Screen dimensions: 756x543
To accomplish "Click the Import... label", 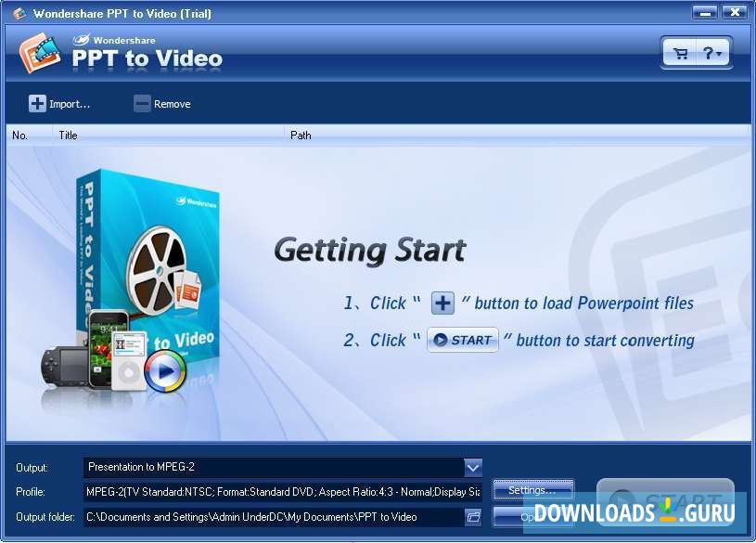I will click(70, 104).
